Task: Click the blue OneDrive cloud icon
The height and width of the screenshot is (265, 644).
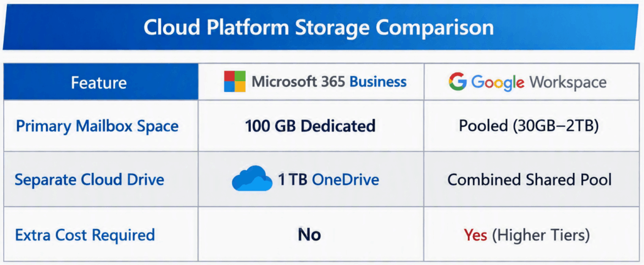Action: 252,179
